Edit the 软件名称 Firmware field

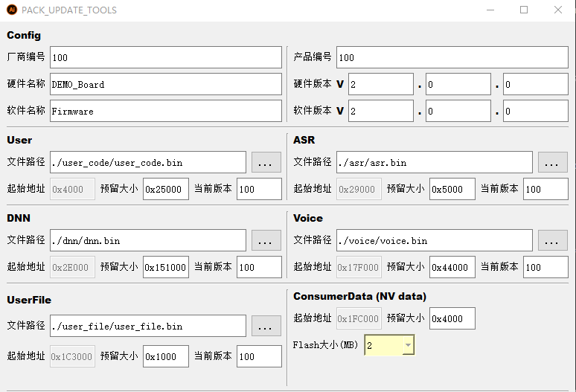166,111
